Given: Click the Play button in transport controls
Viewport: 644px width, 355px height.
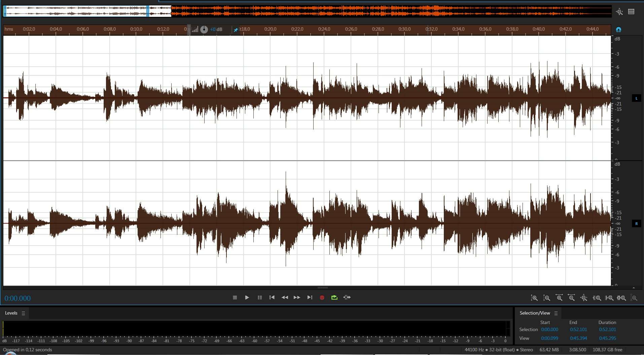Looking at the screenshot, I should [247, 297].
